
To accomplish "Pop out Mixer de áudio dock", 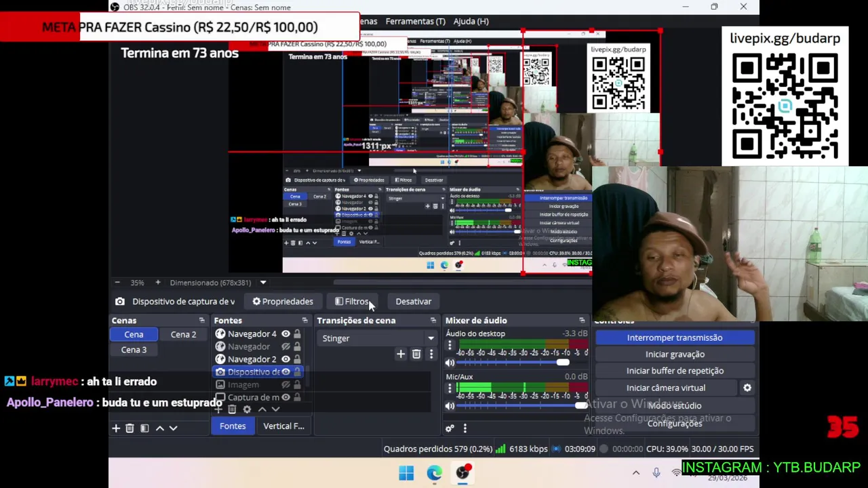I will coord(582,321).
